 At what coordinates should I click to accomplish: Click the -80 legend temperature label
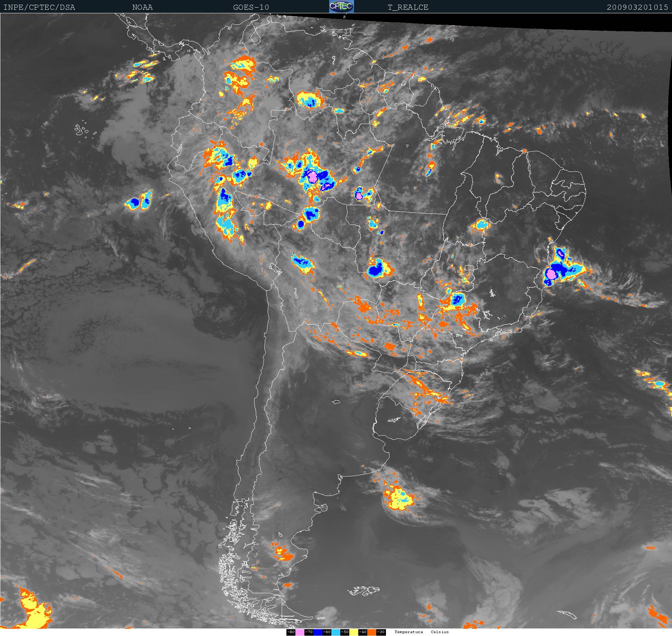[291, 632]
